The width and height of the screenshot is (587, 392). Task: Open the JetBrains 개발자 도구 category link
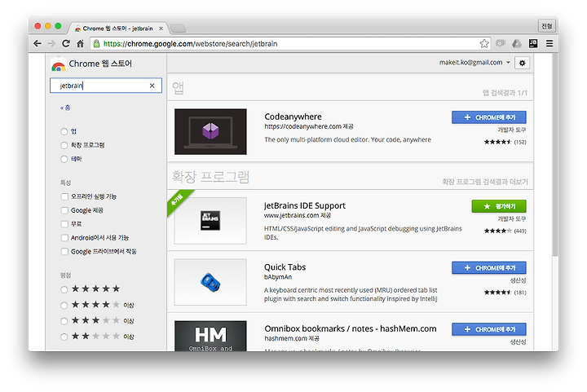pyautogui.click(x=512, y=218)
